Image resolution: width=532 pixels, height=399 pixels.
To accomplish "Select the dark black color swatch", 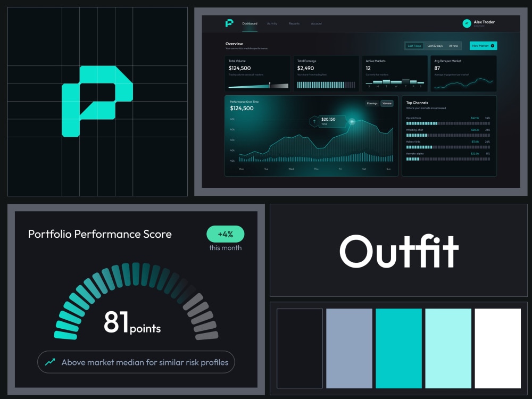I will click(300, 348).
